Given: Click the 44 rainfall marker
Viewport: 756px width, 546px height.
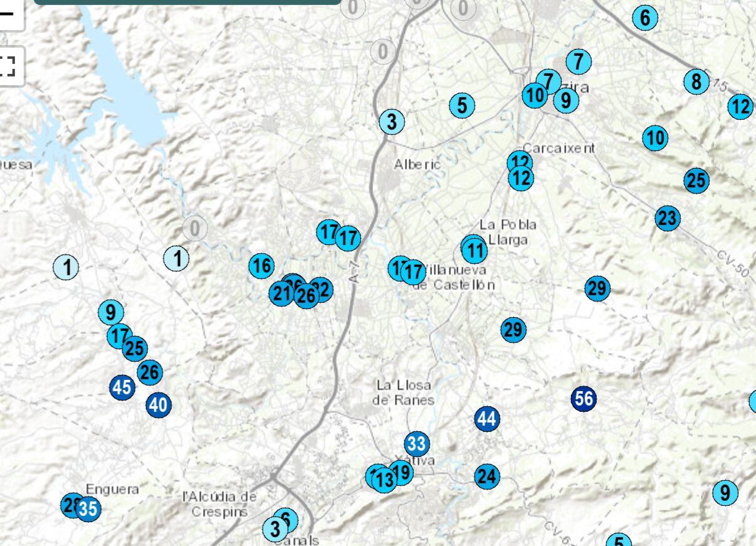Looking at the screenshot, I should coord(486,419).
